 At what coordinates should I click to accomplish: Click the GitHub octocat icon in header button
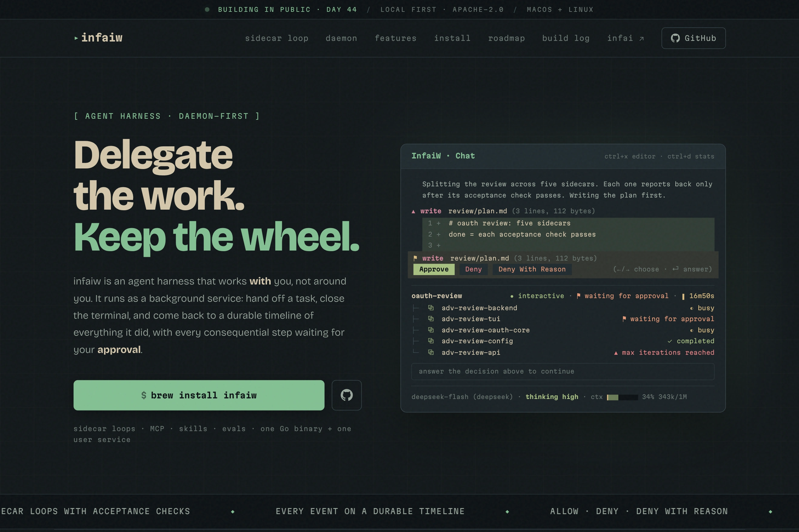[x=675, y=38]
